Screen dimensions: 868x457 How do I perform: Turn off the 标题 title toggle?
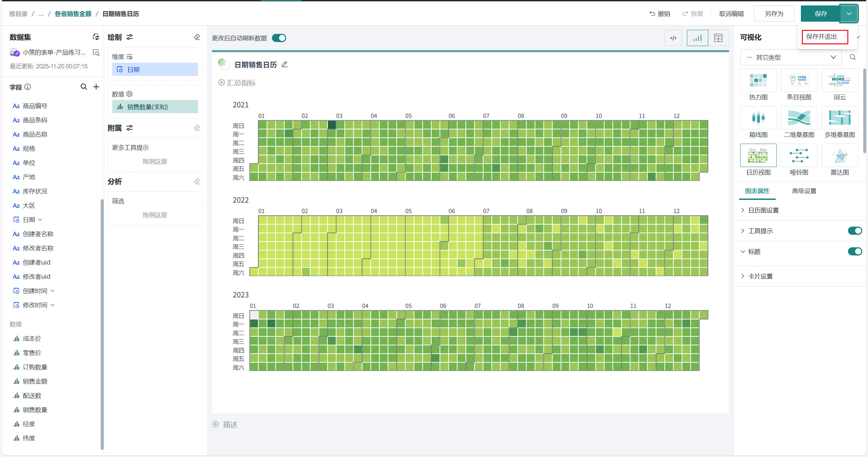click(854, 251)
